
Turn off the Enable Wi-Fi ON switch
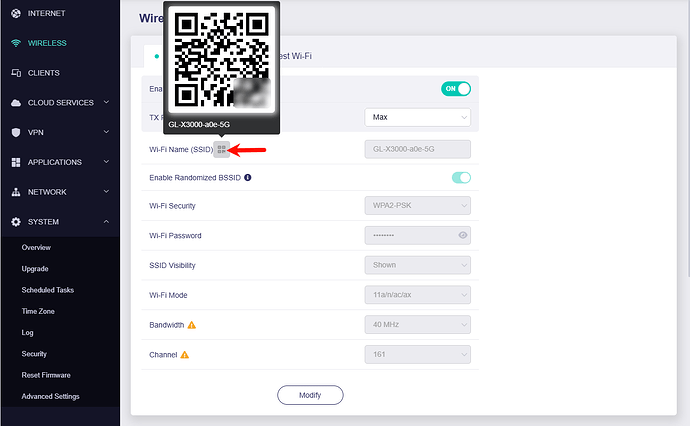coord(456,88)
